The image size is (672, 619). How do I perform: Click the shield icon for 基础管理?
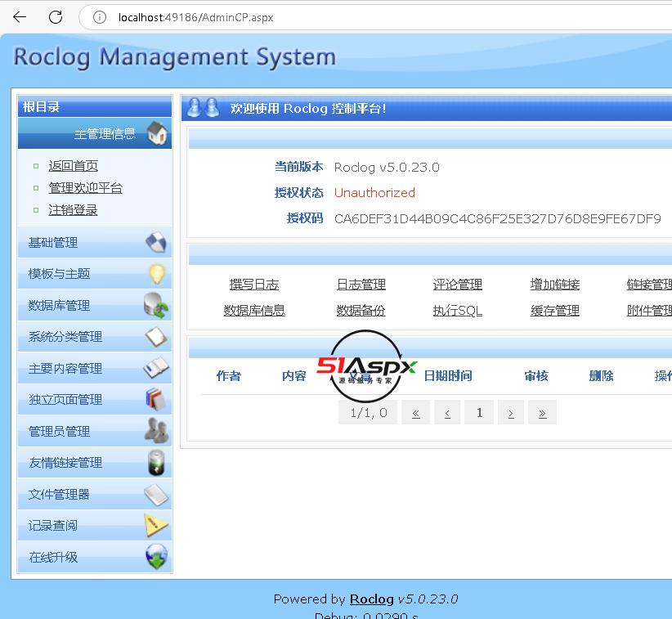tap(156, 242)
